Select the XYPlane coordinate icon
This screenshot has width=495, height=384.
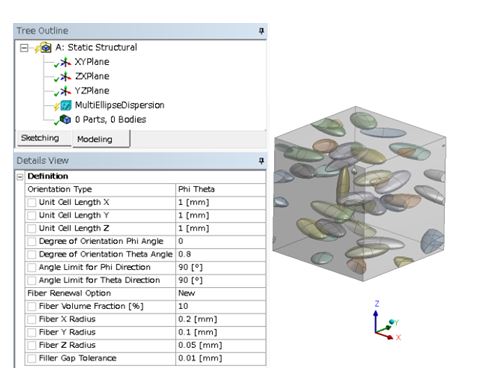(65, 62)
